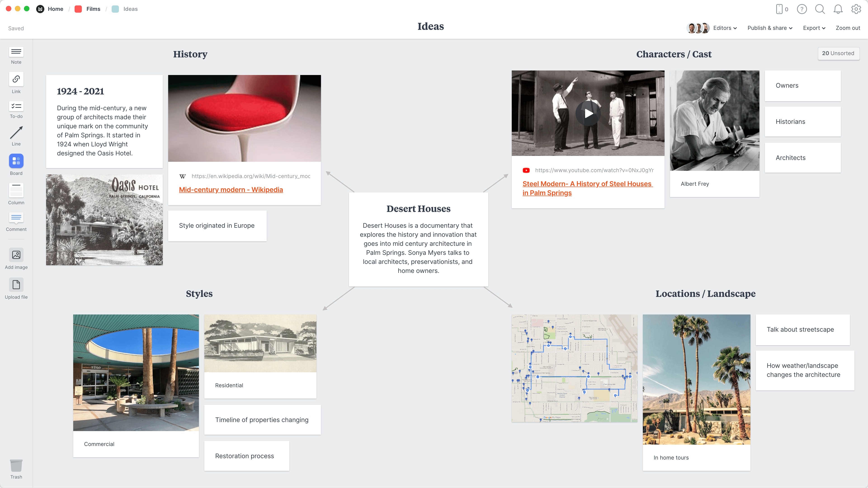Show the 20 Unsorted items

(839, 53)
